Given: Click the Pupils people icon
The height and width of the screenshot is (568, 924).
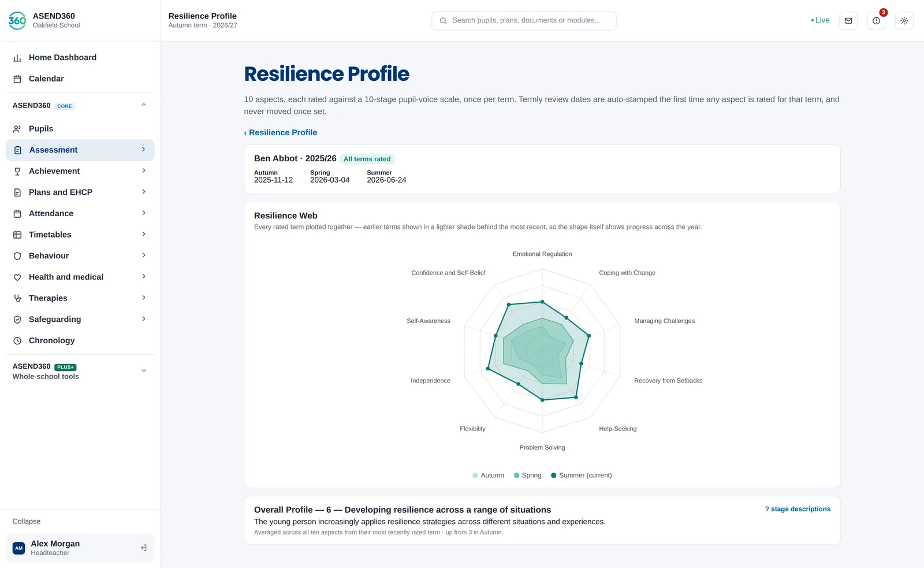Looking at the screenshot, I should tap(17, 129).
